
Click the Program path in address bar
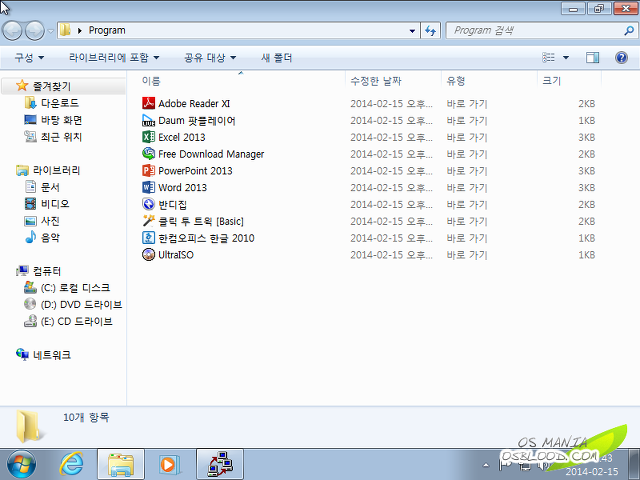(107, 31)
